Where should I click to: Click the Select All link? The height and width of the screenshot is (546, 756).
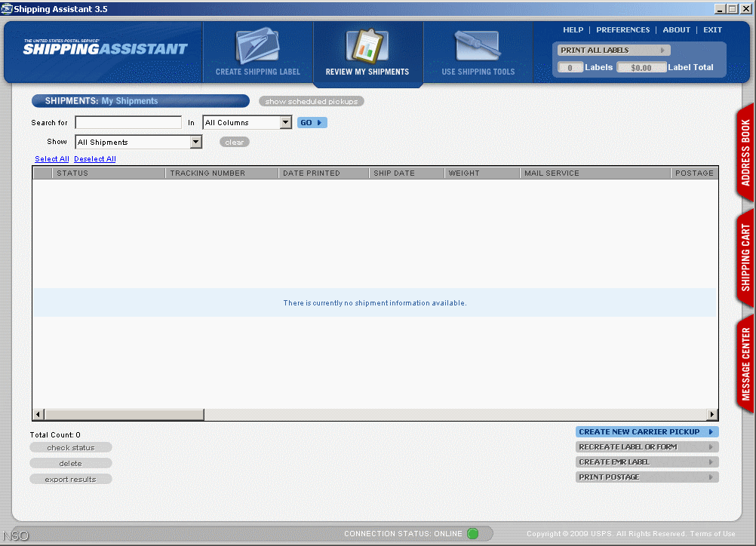52,159
